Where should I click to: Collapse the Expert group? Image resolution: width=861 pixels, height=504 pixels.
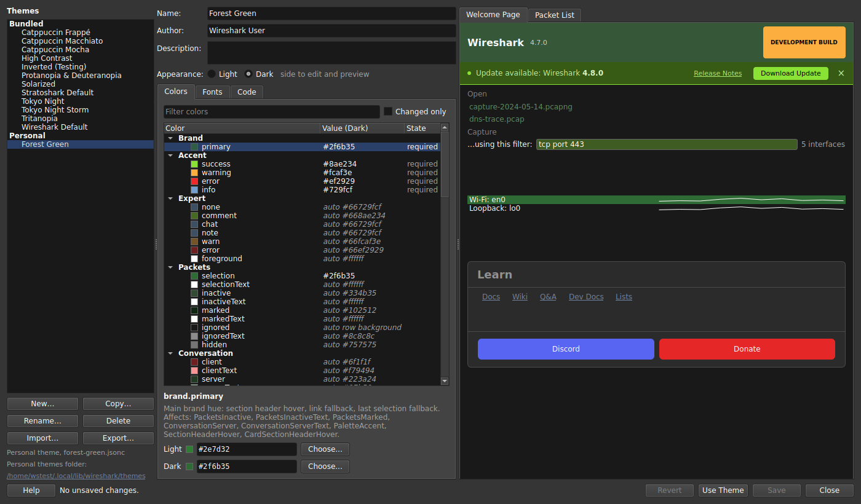click(x=170, y=199)
